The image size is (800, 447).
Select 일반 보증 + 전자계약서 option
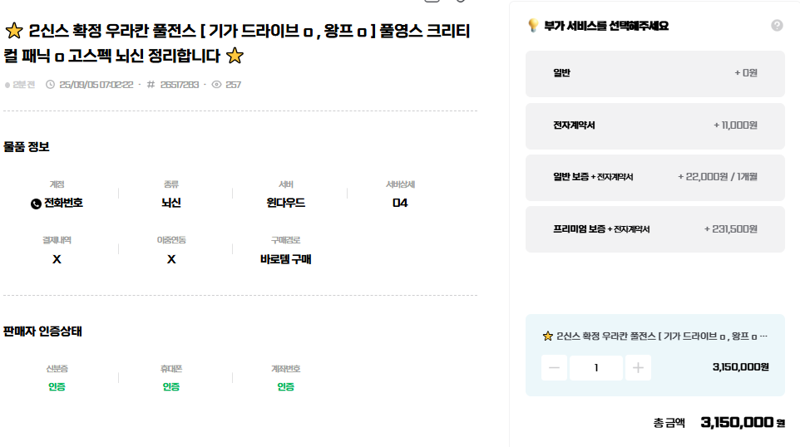coord(655,178)
